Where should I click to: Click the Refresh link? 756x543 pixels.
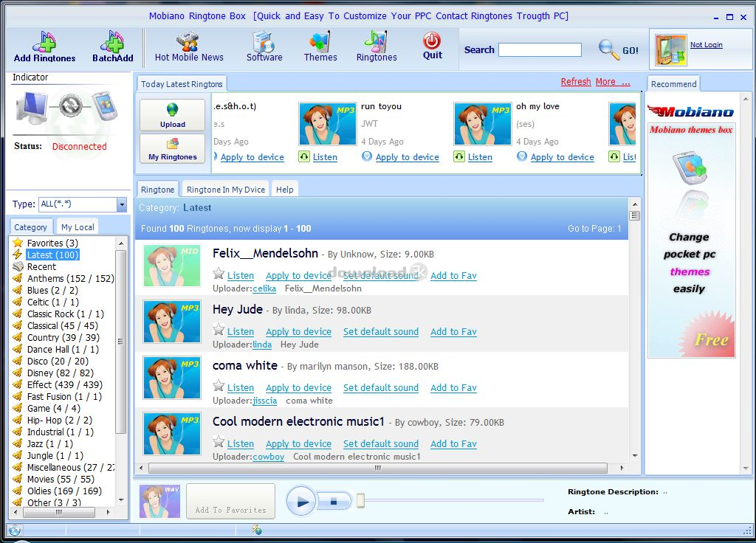(576, 82)
